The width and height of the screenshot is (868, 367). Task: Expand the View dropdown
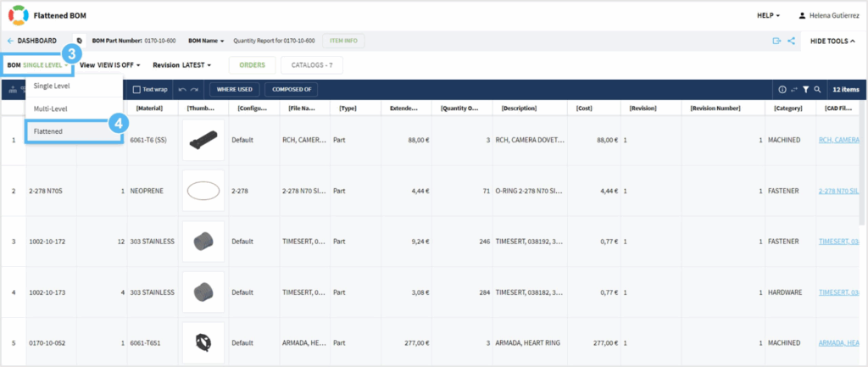[x=110, y=64]
